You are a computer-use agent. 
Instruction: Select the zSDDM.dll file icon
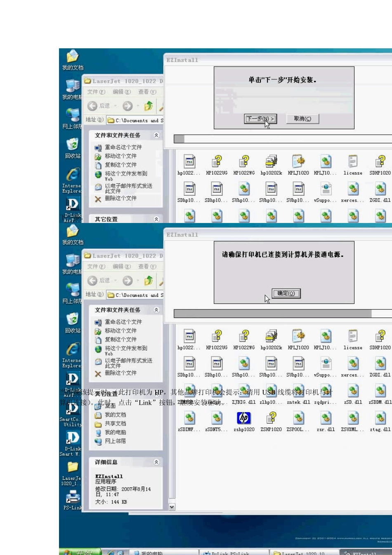pos(380,394)
